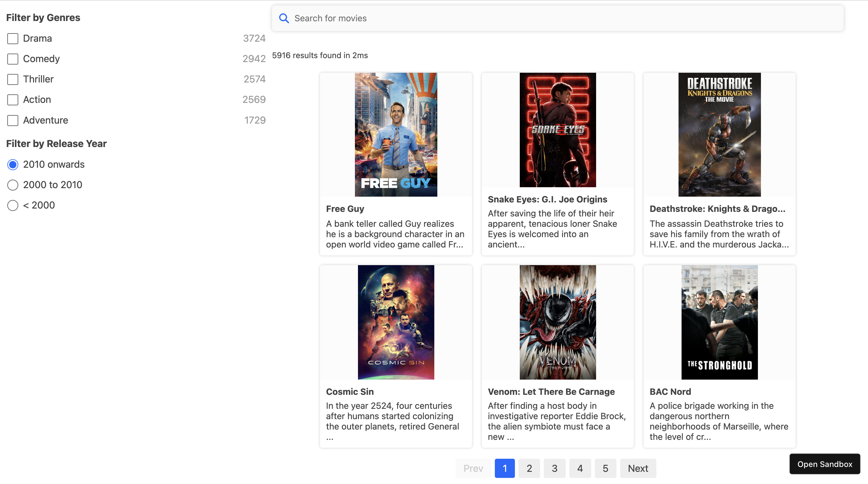Enable the Comedy genre checkbox
The height and width of the screenshot is (484, 868).
[x=12, y=58]
